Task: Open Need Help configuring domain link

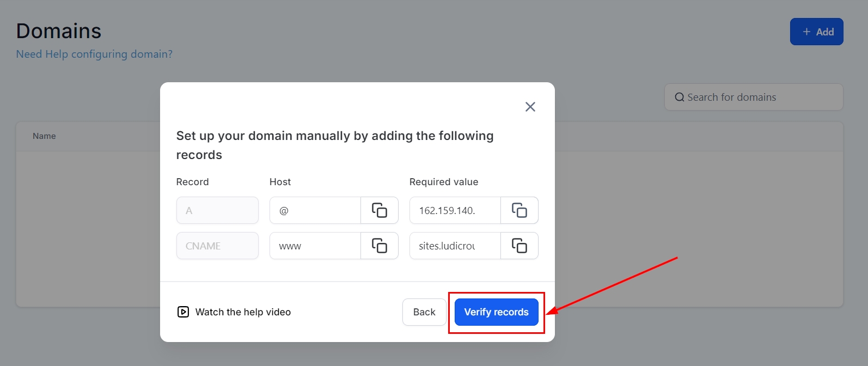Action: click(x=94, y=54)
